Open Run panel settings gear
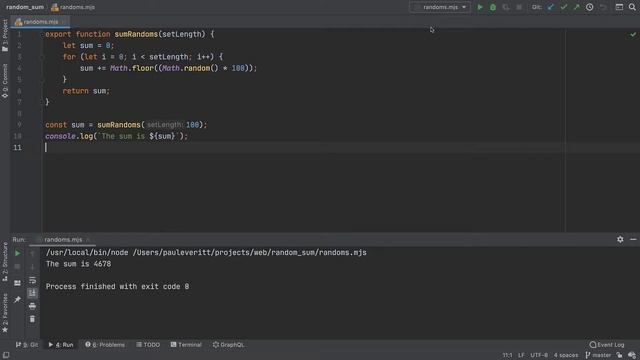640x360 pixels. click(620, 240)
